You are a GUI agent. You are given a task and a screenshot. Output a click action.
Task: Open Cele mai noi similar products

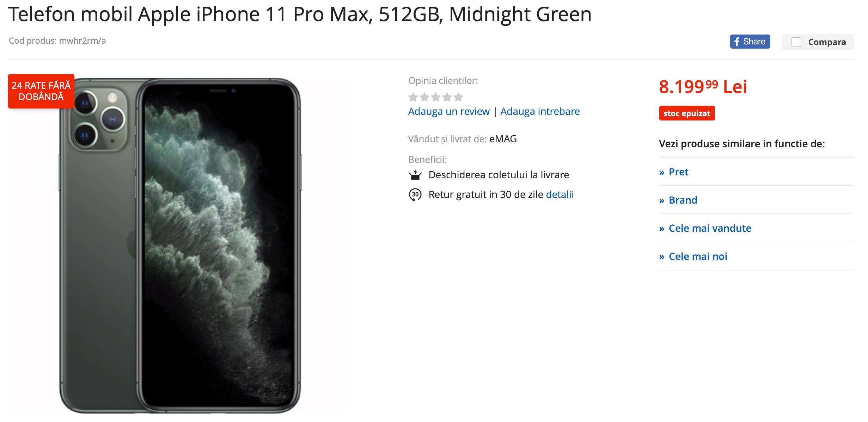(693, 256)
